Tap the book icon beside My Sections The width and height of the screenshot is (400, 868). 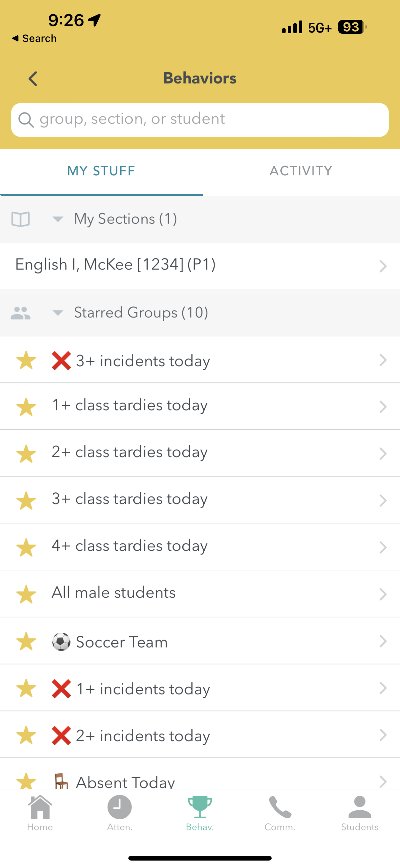pos(20,219)
